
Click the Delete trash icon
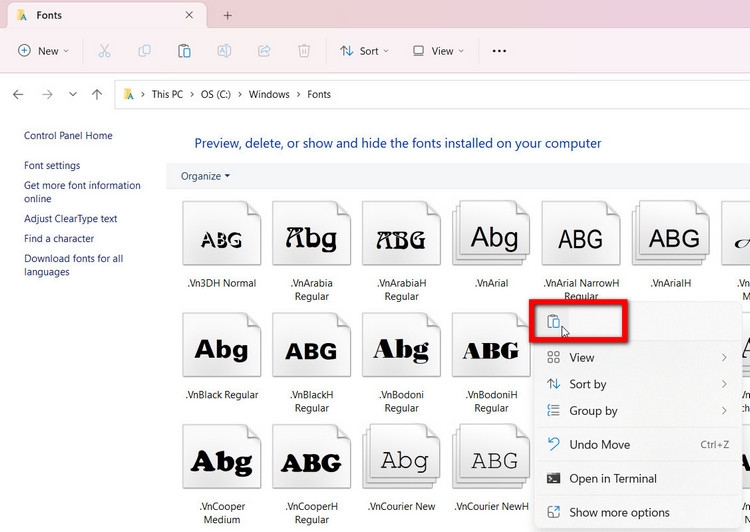pos(304,51)
